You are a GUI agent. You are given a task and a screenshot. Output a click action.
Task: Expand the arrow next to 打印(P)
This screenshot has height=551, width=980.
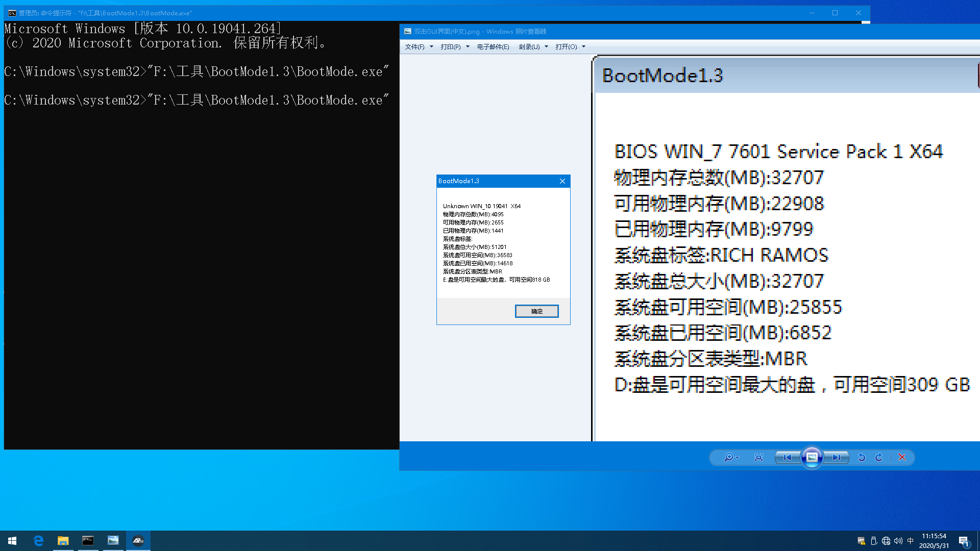click(468, 47)
